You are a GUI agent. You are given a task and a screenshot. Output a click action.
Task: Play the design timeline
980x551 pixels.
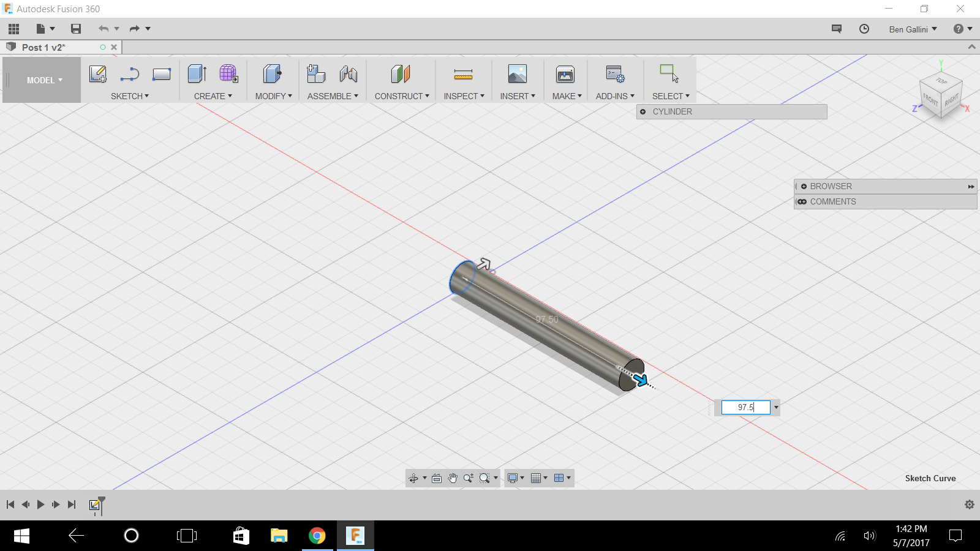pos(40,504)
